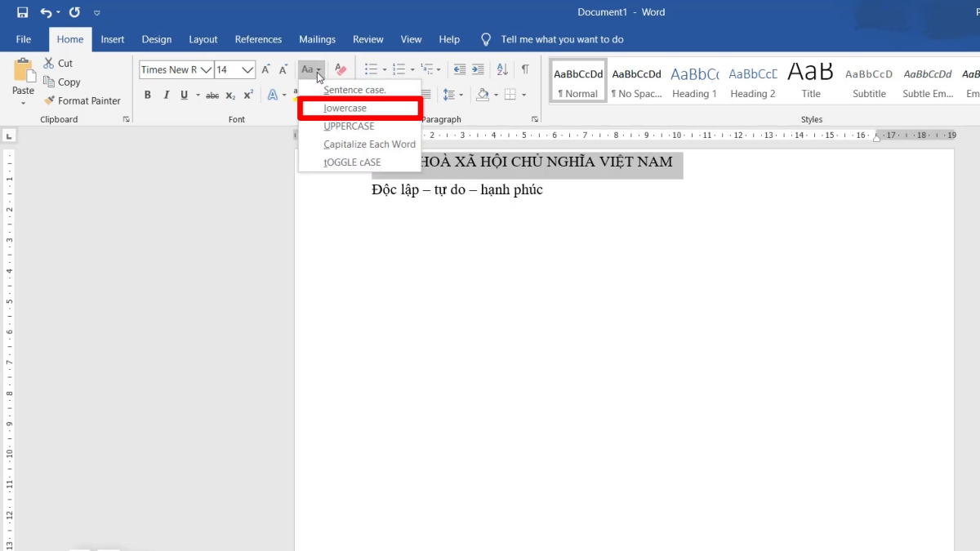Choose lowercase from Change Case menu
Screen dimensions: 980x551
[359, 108]
